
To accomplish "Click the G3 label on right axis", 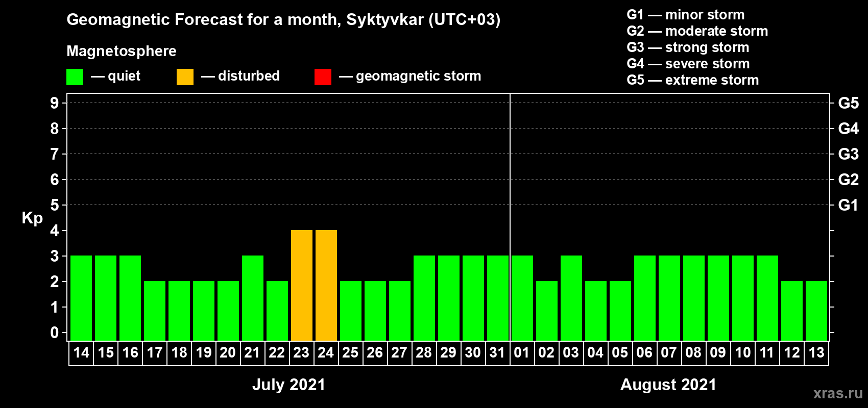I will [849, 154].
